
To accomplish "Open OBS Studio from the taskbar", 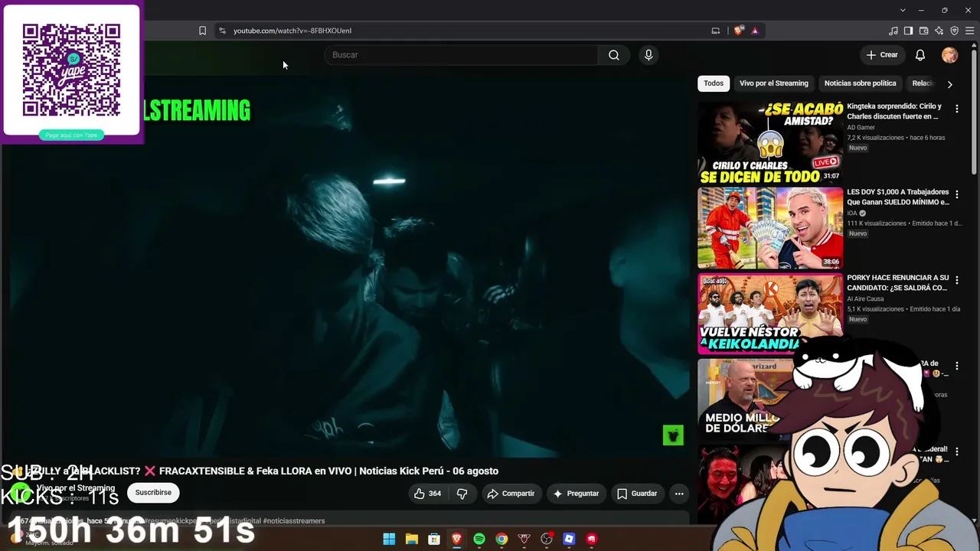I will click(547, 539).
